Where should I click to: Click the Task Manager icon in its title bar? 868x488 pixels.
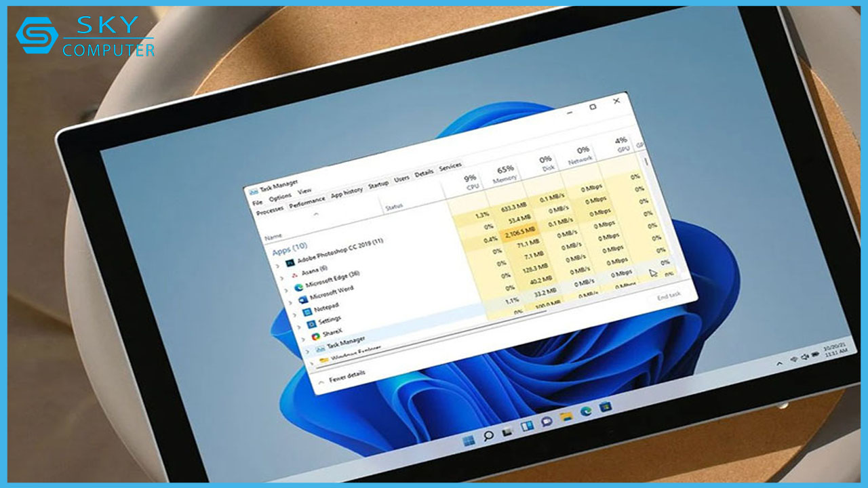click(x=253, y=191)
